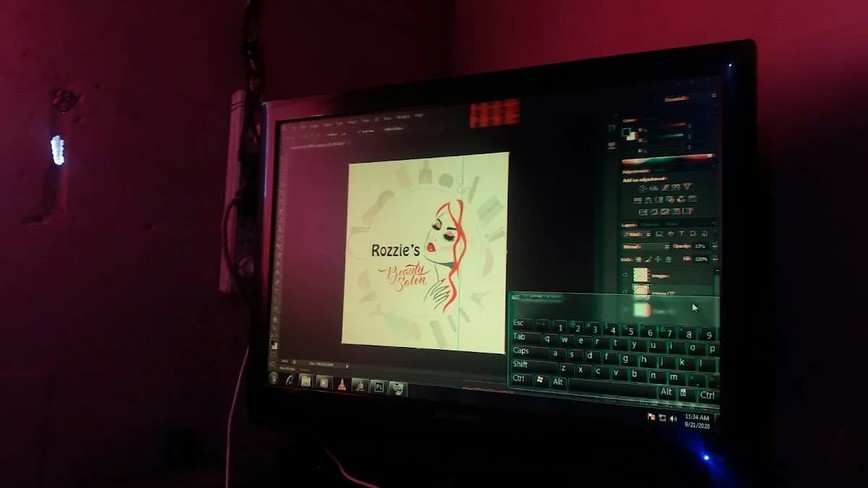
Task: Hide the second layer using its eye icon
Action: [x=626, y=291]
